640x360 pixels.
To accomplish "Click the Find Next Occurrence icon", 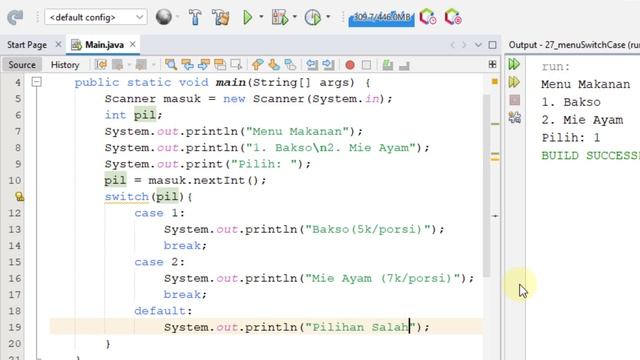I will tap(204, 64).
